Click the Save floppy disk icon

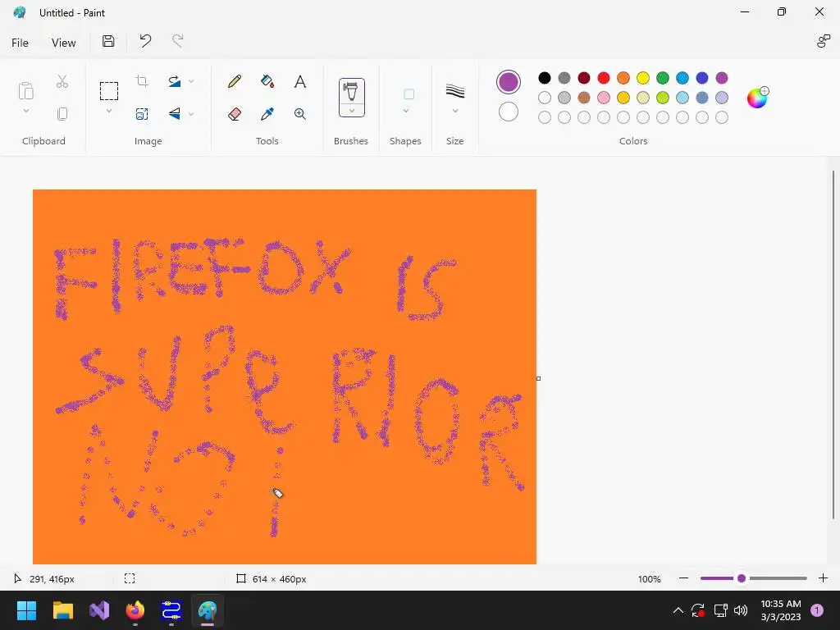[x=108, y=41]
